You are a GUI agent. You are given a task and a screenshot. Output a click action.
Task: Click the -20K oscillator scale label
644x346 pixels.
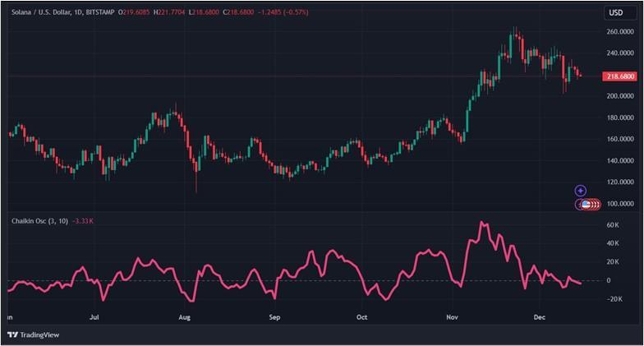(x=614, y=299)
